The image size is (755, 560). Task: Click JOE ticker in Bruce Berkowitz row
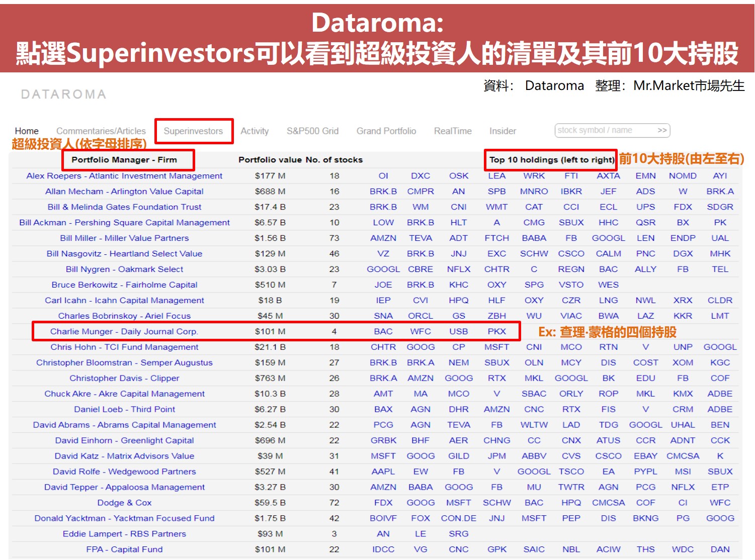tap(383, 285)
